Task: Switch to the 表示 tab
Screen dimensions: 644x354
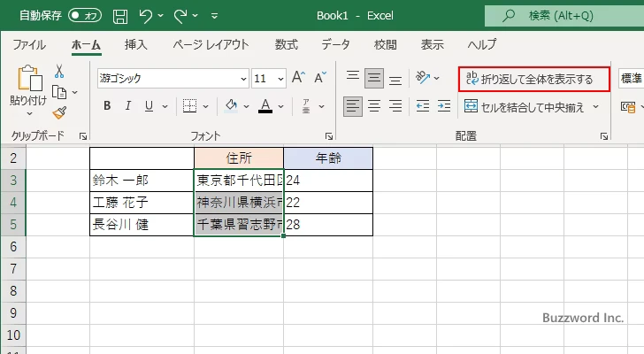Action: (432, 44)
